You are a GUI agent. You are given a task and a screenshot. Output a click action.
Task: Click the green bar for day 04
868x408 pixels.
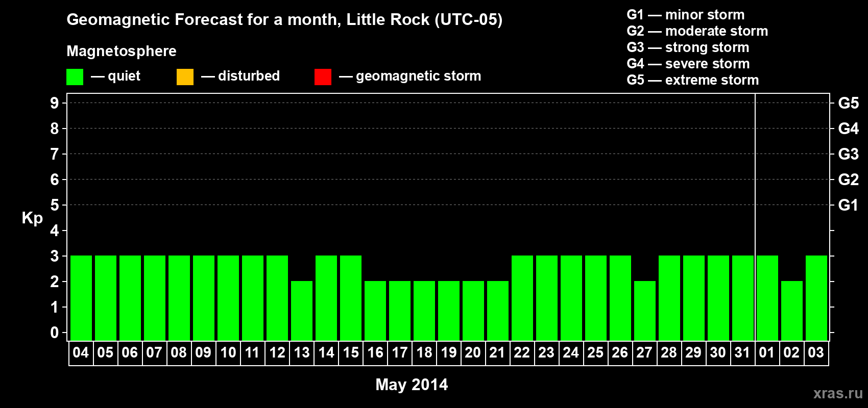click(81, 298)
